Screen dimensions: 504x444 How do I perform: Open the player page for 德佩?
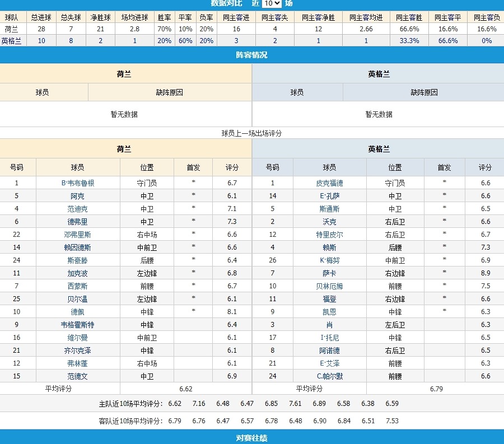78,312
